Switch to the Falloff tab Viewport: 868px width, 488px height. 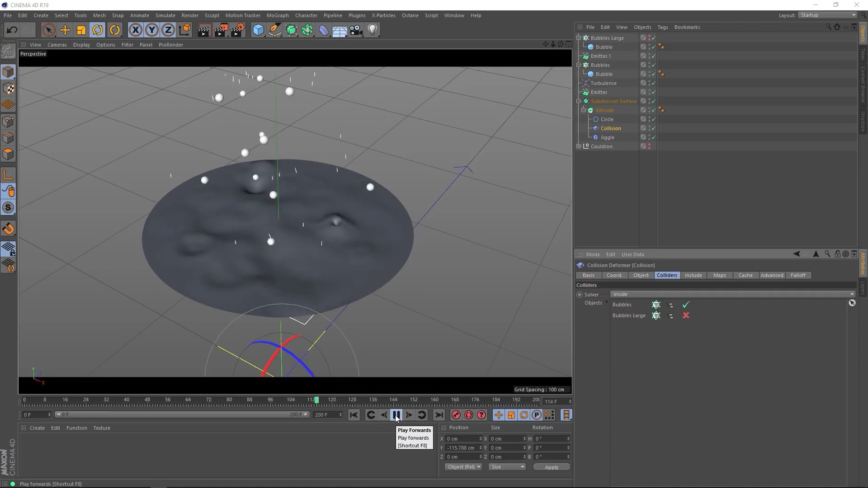coord(797,276)
